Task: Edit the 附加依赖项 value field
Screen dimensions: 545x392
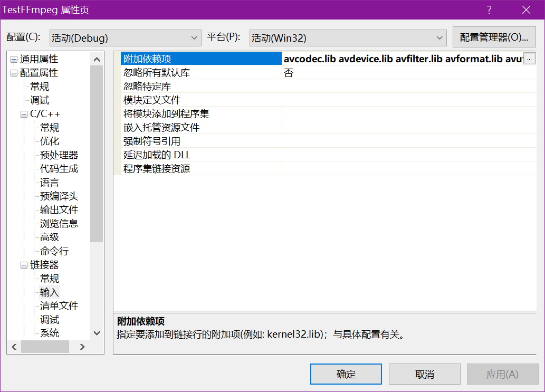Action: (x=402, y=59)
